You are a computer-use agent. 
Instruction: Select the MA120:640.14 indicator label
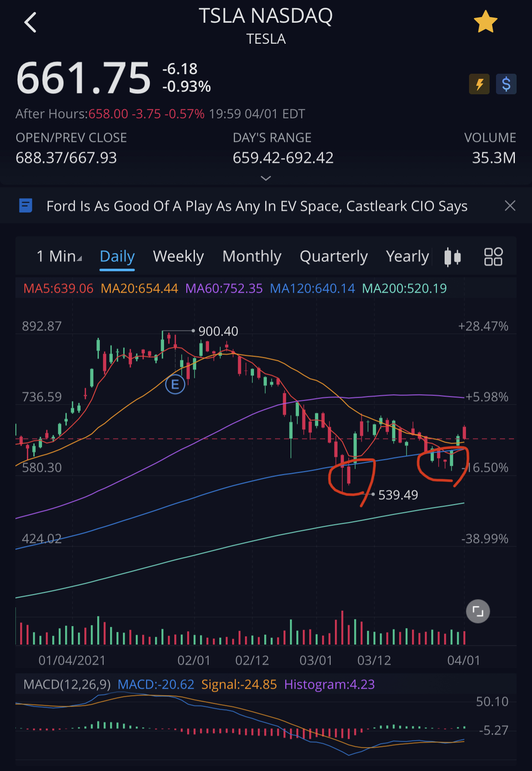pos(312,288)
